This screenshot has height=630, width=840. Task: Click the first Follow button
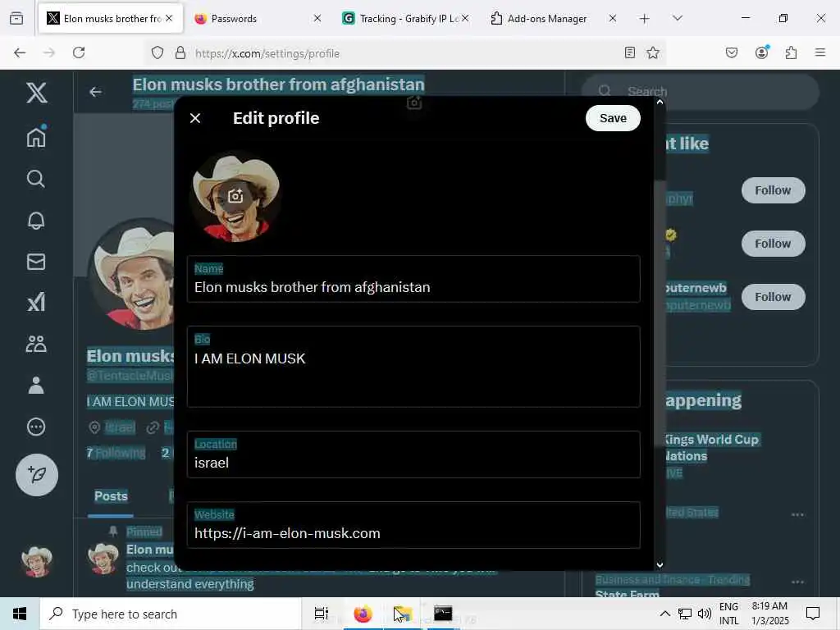(x=773, y=190)
